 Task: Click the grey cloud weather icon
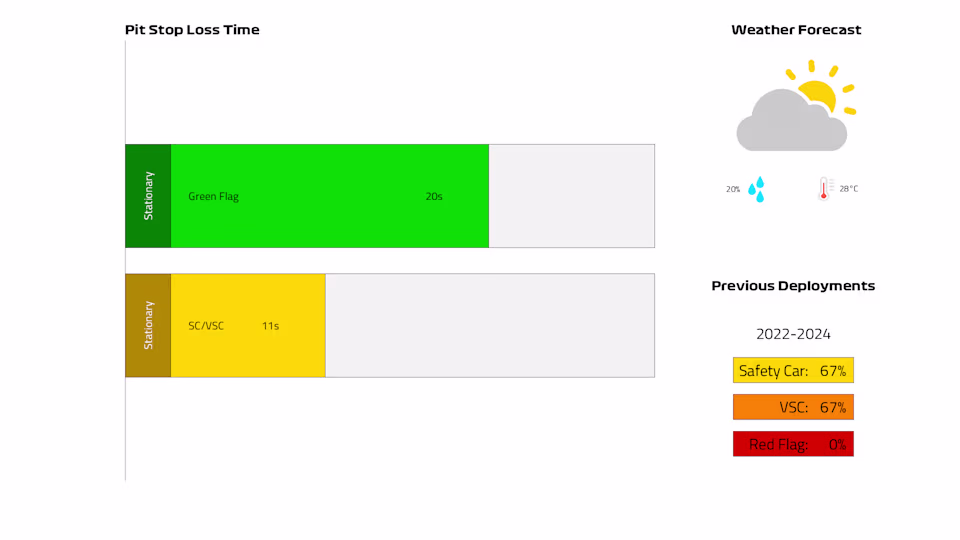tap(788, 124)
